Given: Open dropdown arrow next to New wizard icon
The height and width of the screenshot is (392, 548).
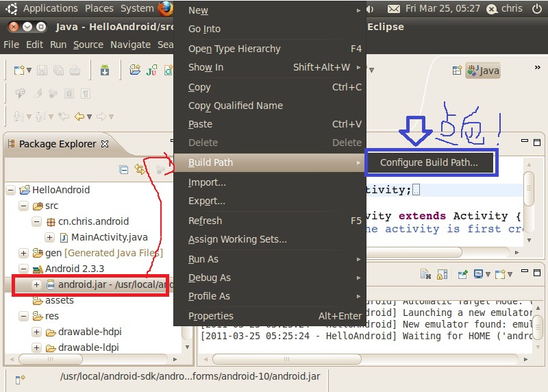Looking at the screenshot, I should pyautogui.click(x=29, y=71).
